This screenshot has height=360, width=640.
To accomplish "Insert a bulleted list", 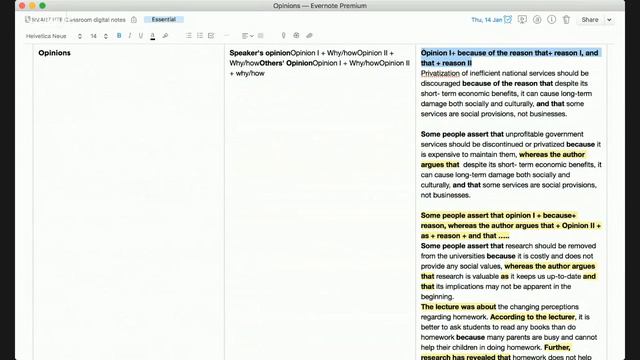I will 189,36.
